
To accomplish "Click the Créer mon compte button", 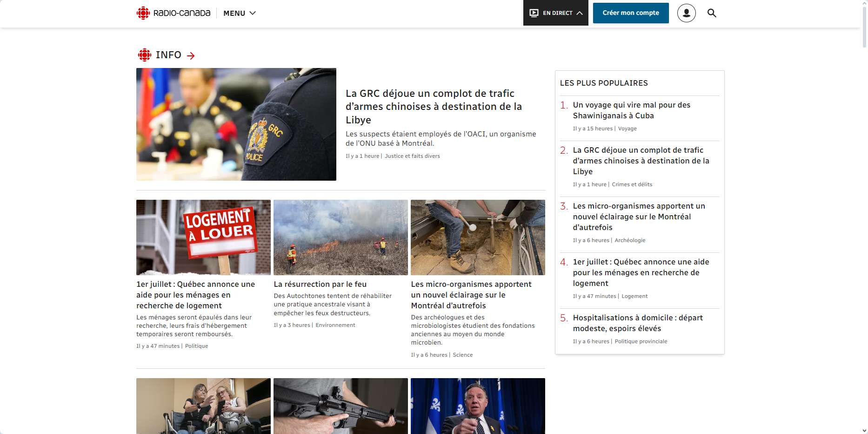I will coord(630,13).
